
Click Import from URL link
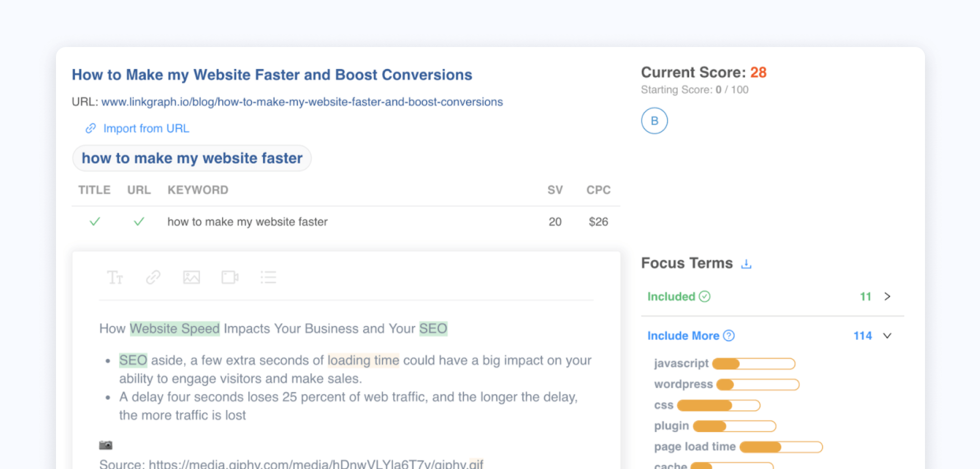tap(146, 128)
